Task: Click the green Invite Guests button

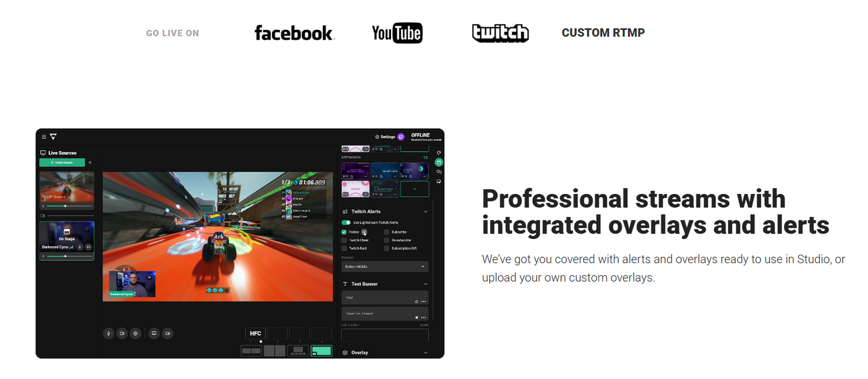Action: click(62, 162)
